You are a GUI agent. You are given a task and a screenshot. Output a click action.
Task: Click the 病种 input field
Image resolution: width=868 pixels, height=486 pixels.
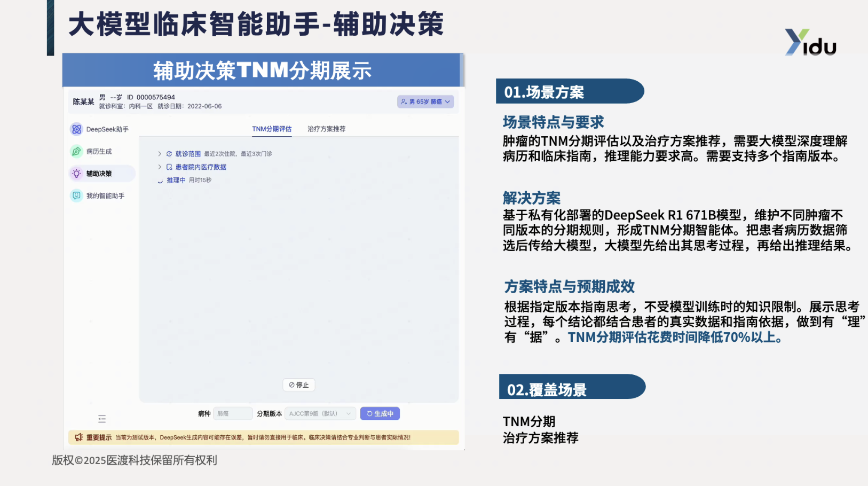(233, 414)
